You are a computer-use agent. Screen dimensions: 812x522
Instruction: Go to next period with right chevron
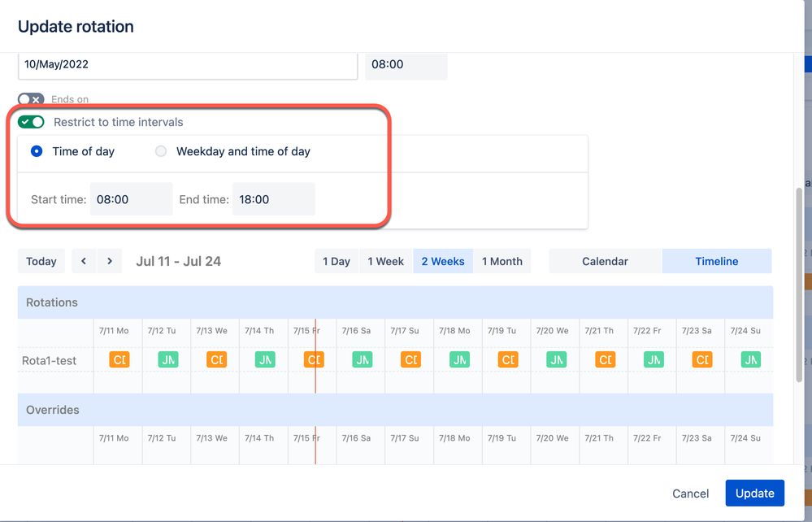click(109, 262)
